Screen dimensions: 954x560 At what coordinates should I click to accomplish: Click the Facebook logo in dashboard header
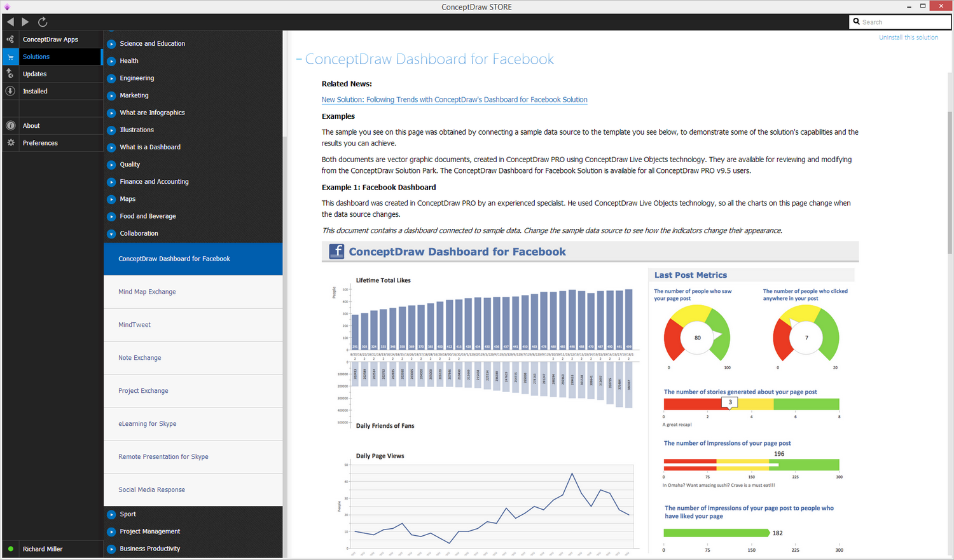click(x=336, y=251)
